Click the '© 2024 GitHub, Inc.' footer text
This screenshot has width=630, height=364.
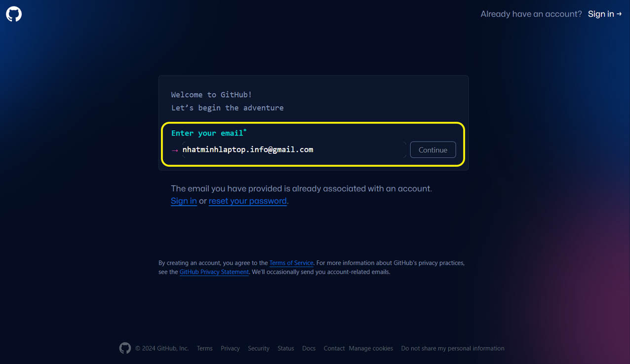162,348
